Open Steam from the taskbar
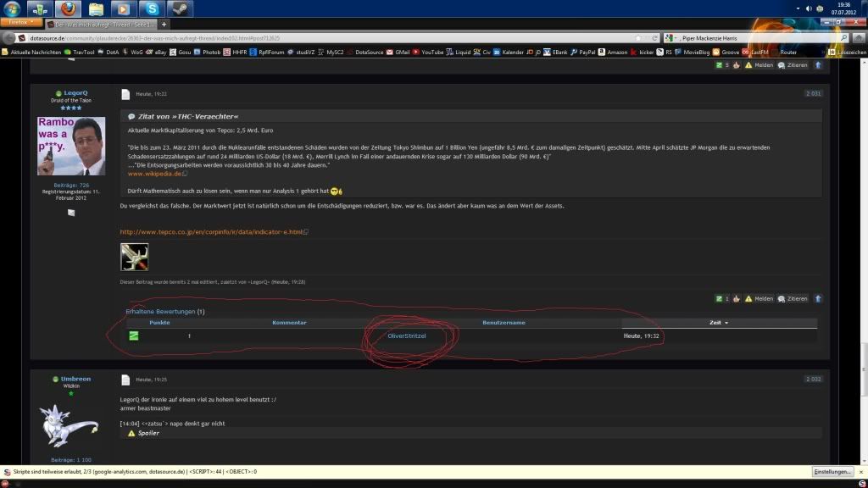Screen dimensions: 868x488 pos(180,8)
